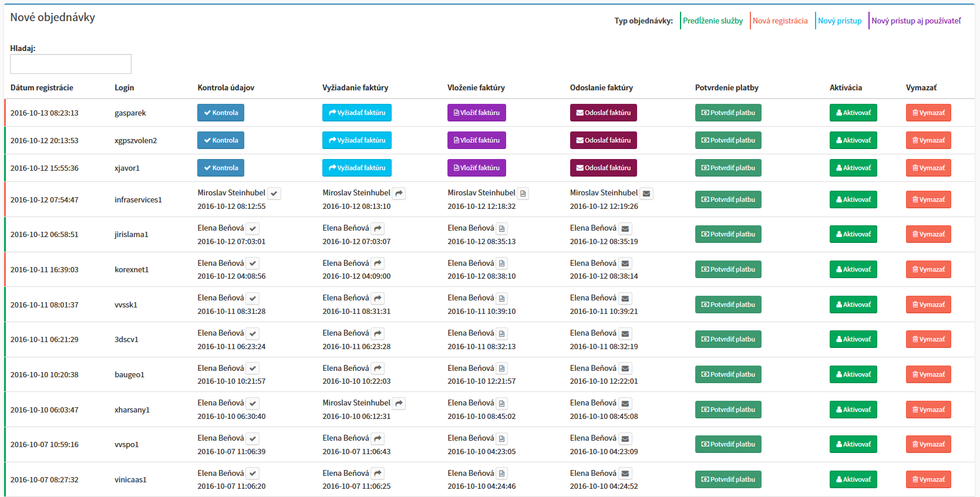Click Aktivovať for baugeo1
This screenshot has width=980, height=497.
853,374
